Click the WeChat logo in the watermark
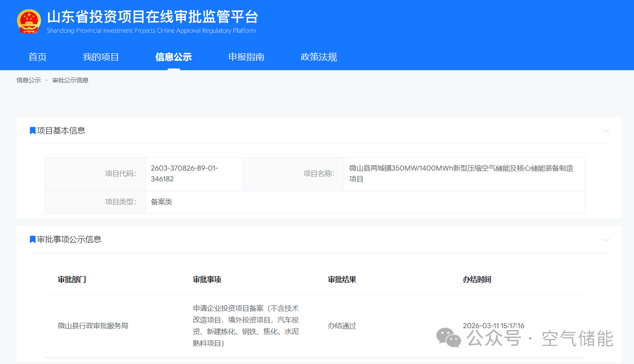This screenshot has width=634, height=364. (449, 338)
